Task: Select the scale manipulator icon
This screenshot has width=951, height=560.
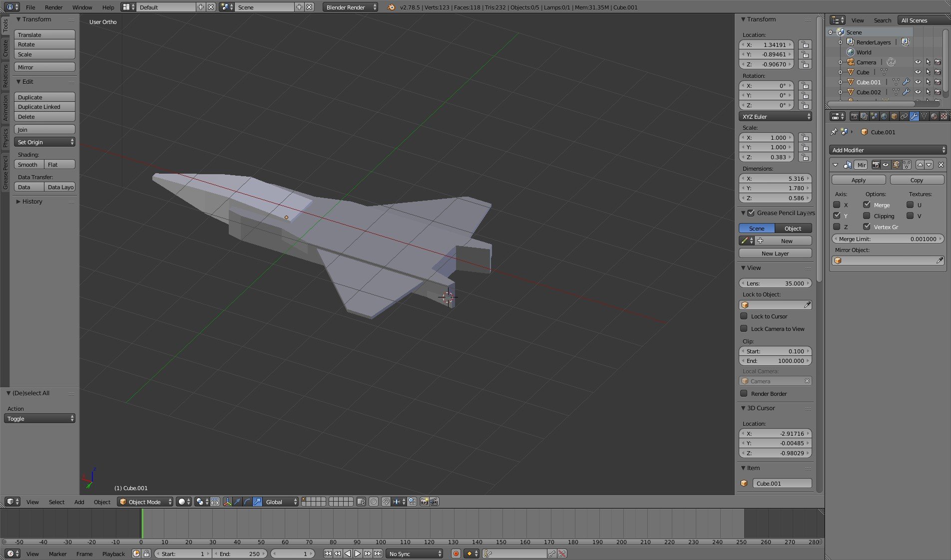Action: point(257,502)
